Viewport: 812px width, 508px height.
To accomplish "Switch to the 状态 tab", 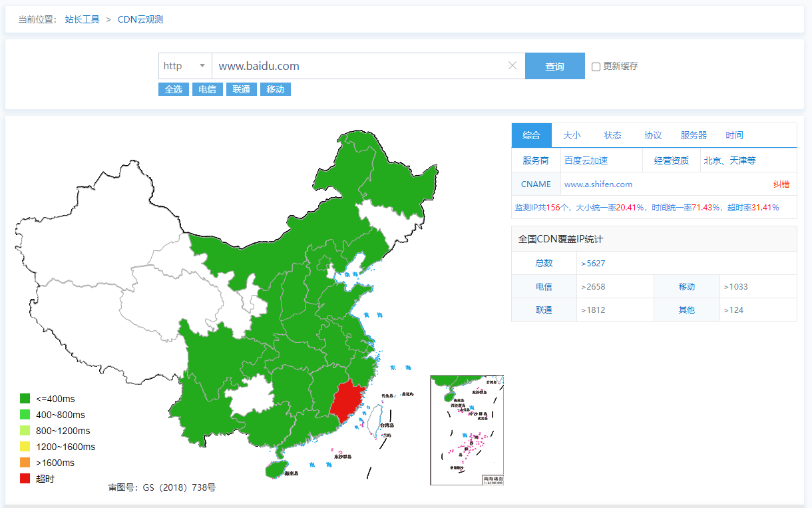I will click(612, 135).
